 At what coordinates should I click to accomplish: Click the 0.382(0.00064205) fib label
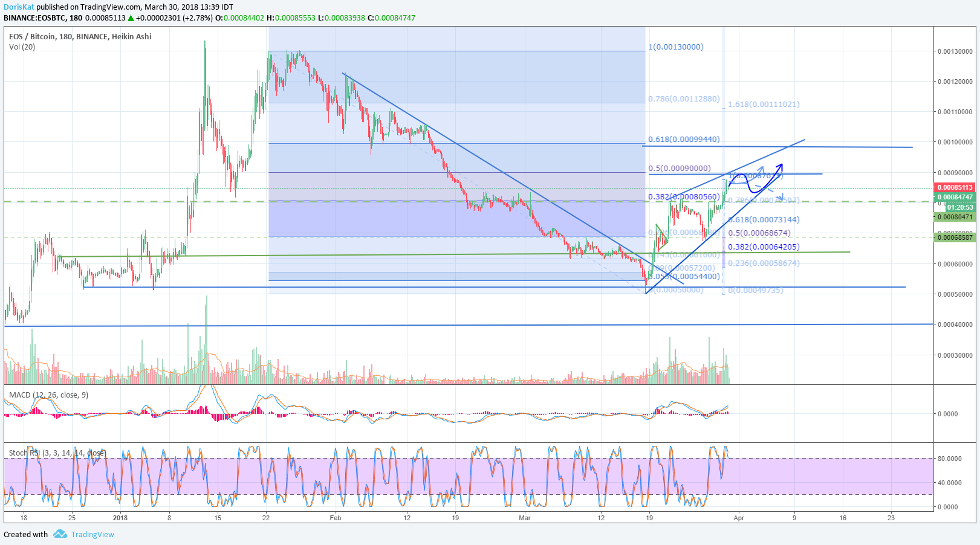(x=764, y=247)
